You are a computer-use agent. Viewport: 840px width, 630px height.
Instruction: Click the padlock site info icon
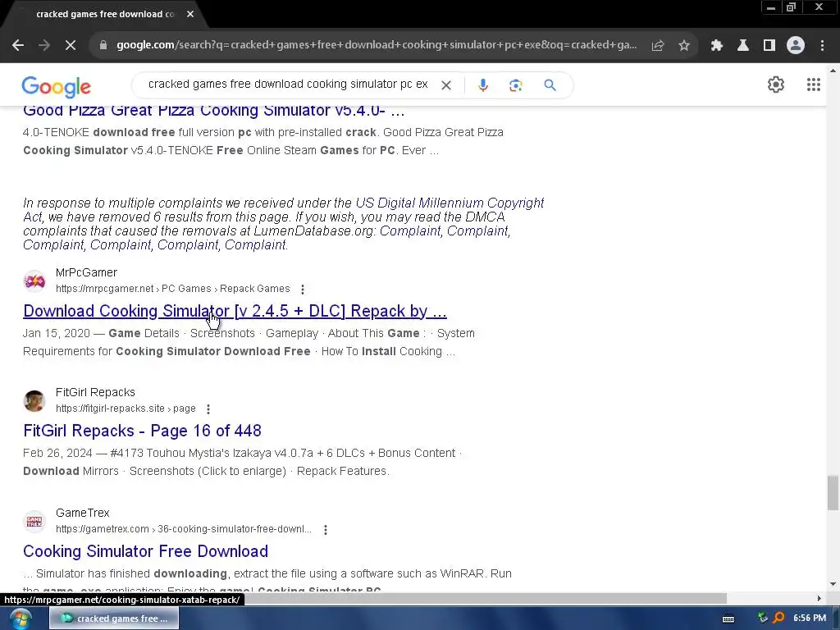(x=103, y=45)
